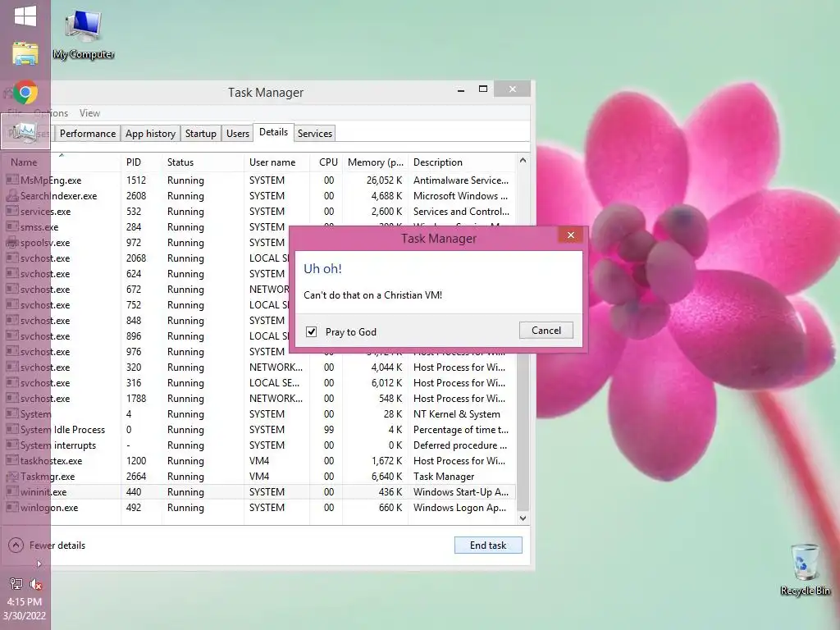Sort by the CPU column header
The height and width of the screenshot is (630, 840).
tap(326, 162)
